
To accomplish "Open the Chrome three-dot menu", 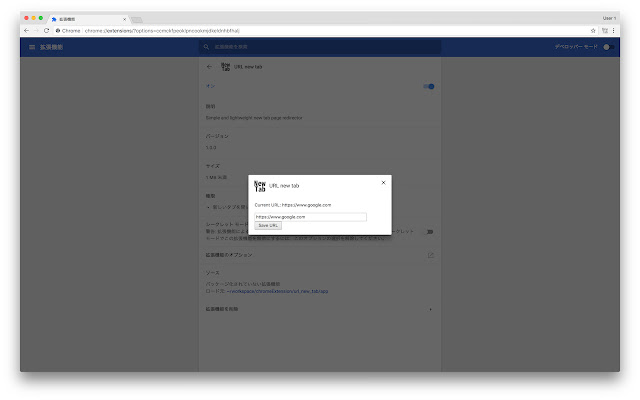I will pos(613,31).
